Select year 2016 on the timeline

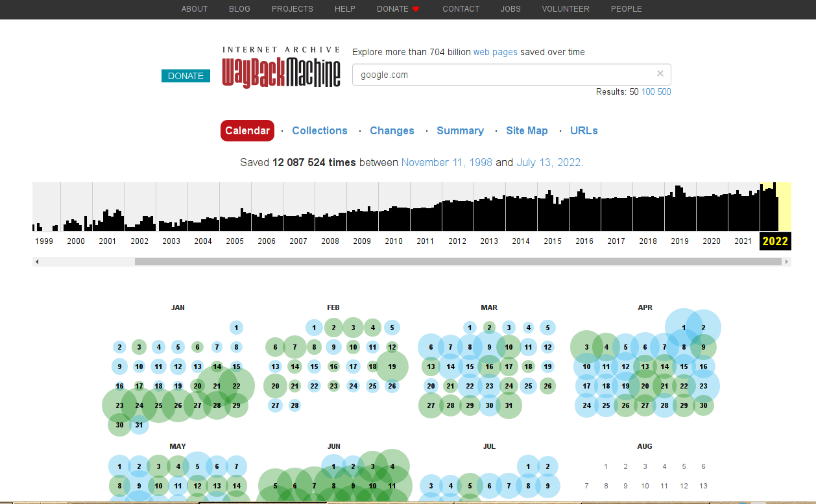pos(584,241)
